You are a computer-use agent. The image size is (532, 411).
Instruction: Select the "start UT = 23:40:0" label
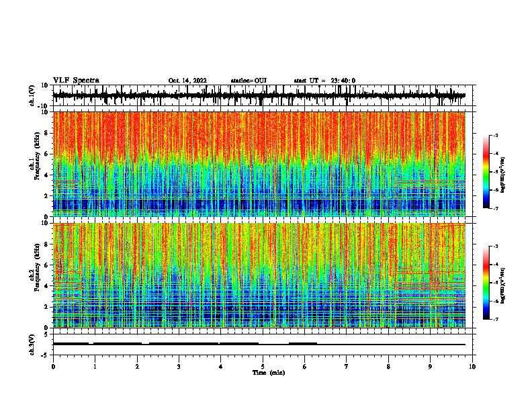[324, 81]
